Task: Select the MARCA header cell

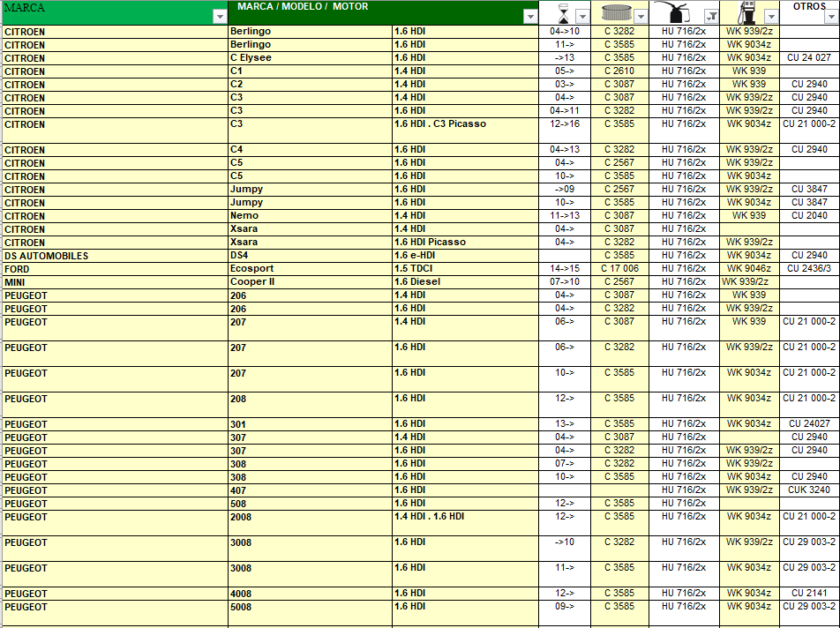Action: [115, 12]
